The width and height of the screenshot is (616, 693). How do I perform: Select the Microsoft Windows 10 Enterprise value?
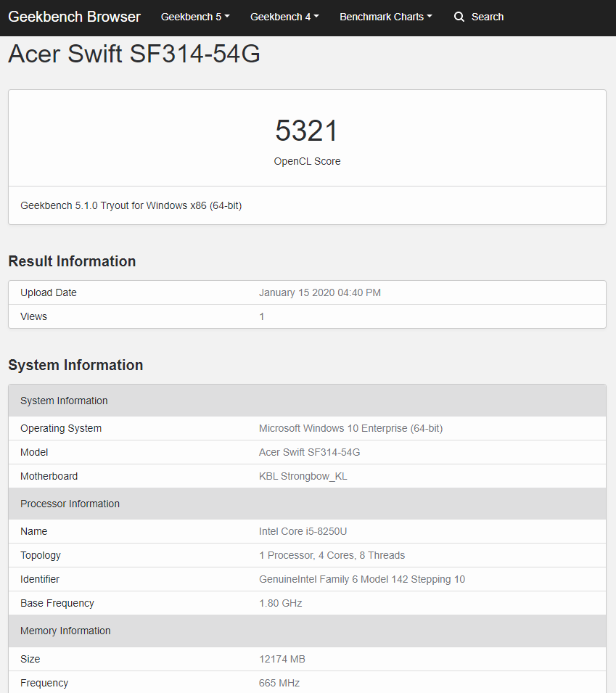tap(351, 428)
